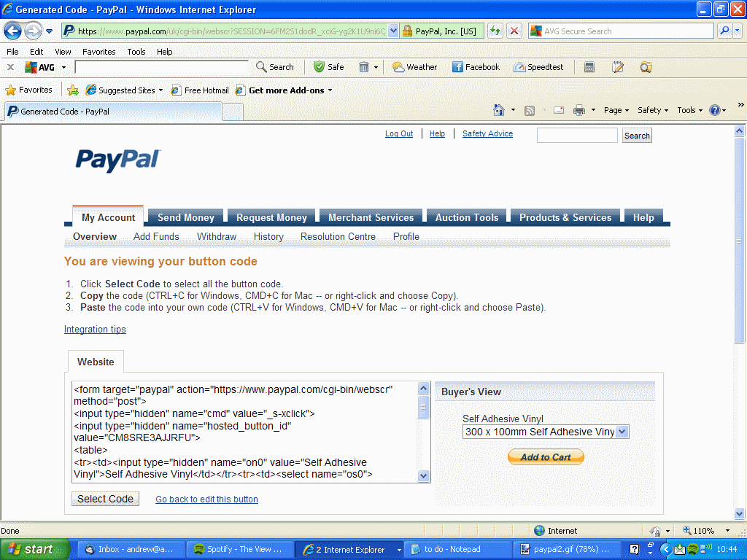
Task: Expand the Tools dropdown in command bar
Action: (x=689, y=111)
